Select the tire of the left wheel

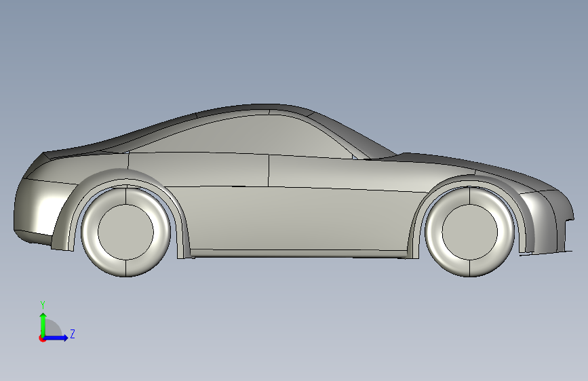click(90, 232)
